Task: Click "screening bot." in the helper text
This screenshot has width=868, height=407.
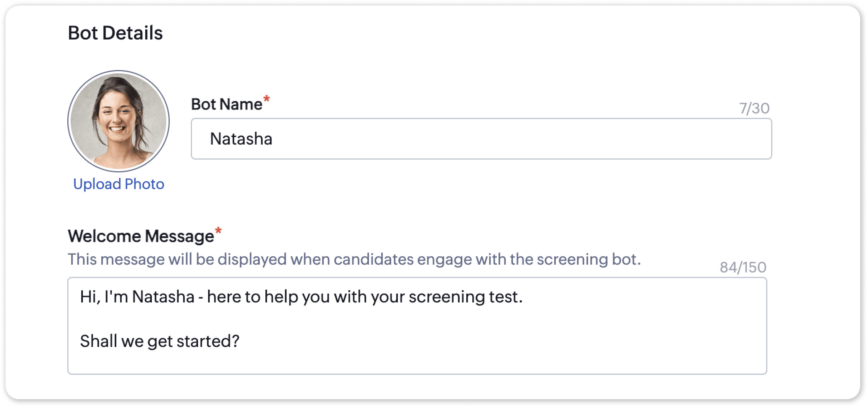Action: 588,260
